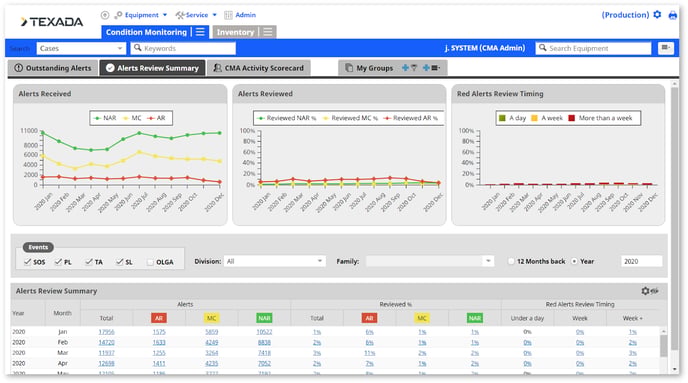Click the circular plus icon left of Equipment
The width and height of the screenshot is (688, 383).
coord(104,15)
